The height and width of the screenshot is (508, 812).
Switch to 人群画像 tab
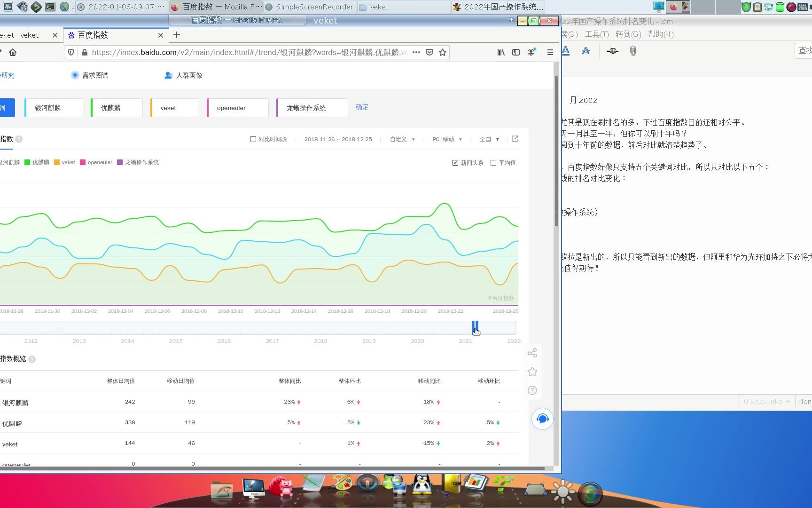[183, 75]
